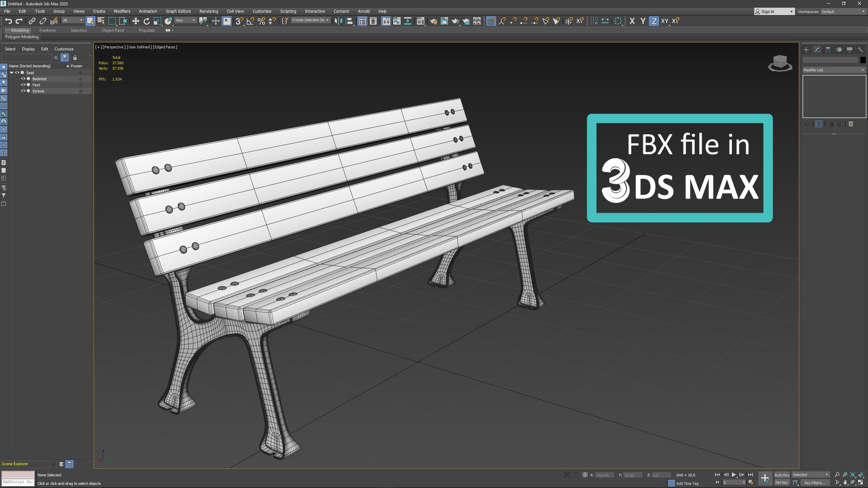868x488 pixels.
Task: Open the Hierarchy panel tab
Action: 828,50
